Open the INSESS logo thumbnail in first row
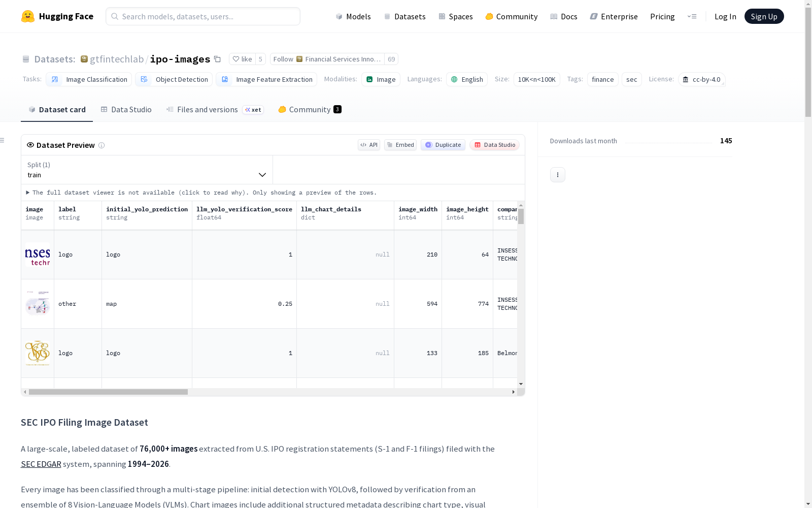This screenshot has height=508, width=812. tap(38, 255)
